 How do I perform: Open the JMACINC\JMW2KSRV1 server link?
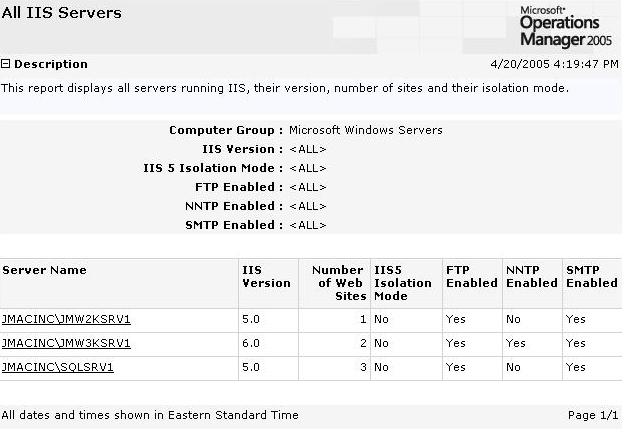[x=66, y=319]
